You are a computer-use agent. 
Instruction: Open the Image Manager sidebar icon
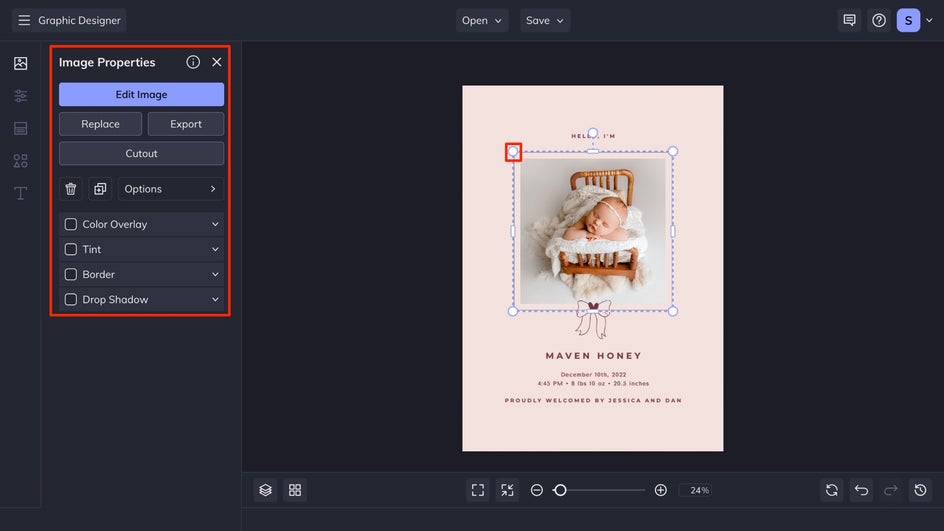(20, 63)
